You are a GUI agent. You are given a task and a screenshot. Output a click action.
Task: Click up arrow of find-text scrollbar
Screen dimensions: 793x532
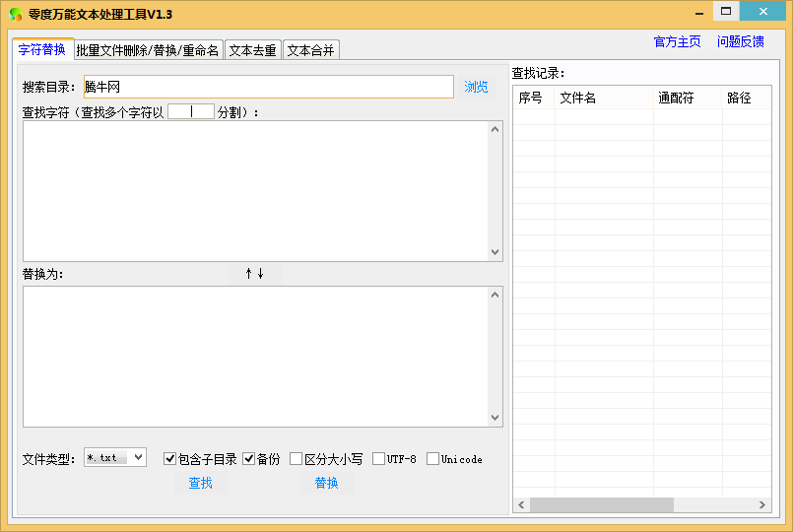tap(496, 129)
